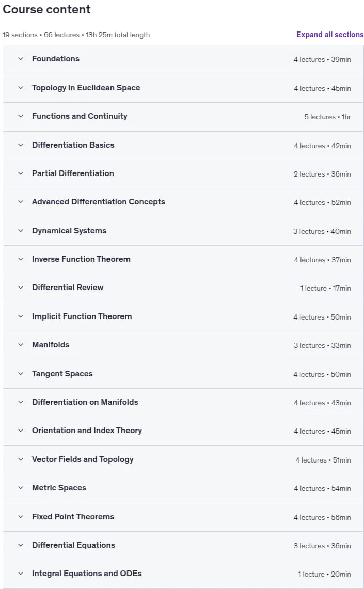Click Inverse Function Theorem chevron icon
Image resolution: width=364 pixels, height=589 pixels.
(21, 259)
